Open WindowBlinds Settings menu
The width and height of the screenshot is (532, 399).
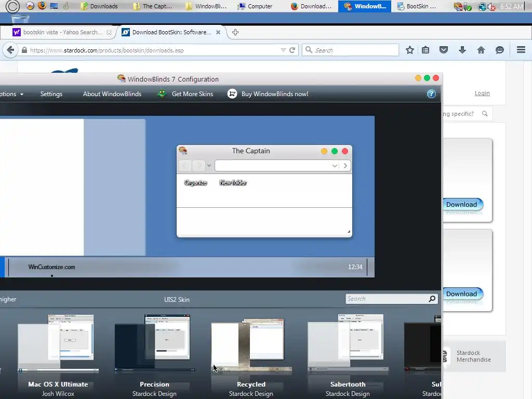[51, 94]
